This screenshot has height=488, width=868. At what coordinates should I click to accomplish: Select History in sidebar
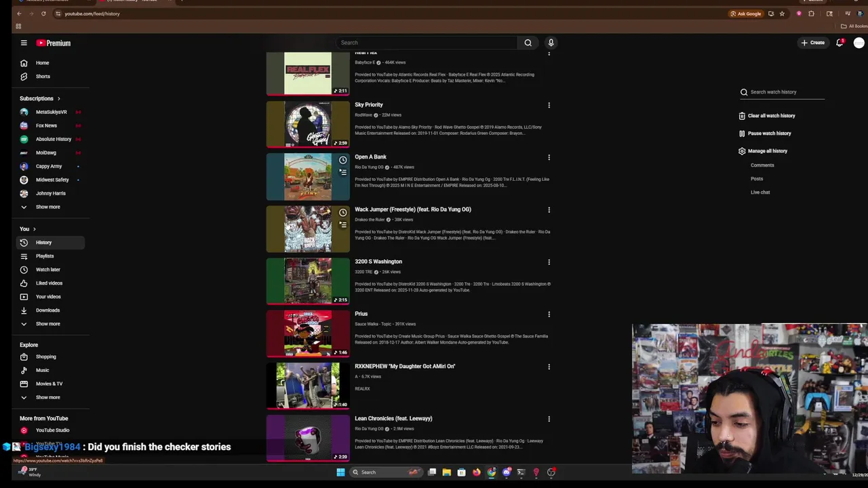[x=51, y=243]
